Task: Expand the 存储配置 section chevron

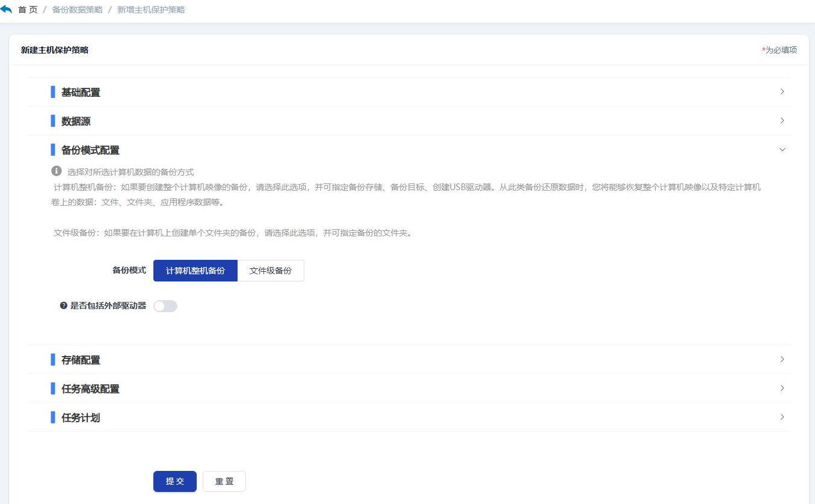Action: 782,360
